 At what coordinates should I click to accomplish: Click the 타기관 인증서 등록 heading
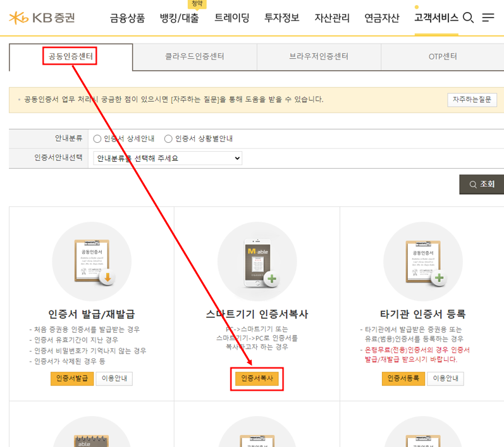[x=422, y=314]
